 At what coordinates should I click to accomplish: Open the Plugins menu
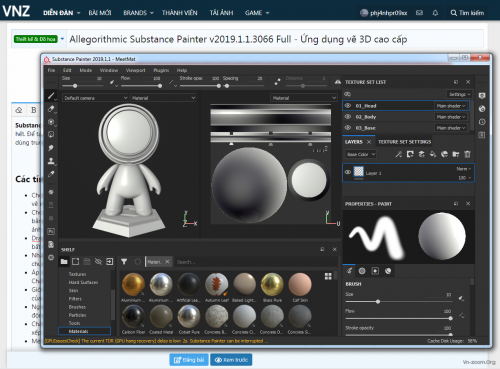[x=161, y=70]
